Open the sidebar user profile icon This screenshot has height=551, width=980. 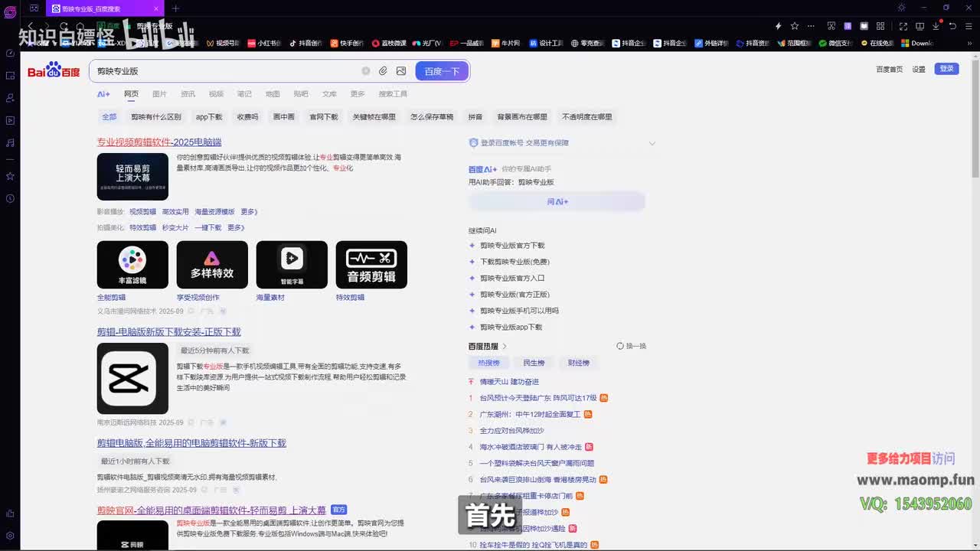click(x=10, y=98)
